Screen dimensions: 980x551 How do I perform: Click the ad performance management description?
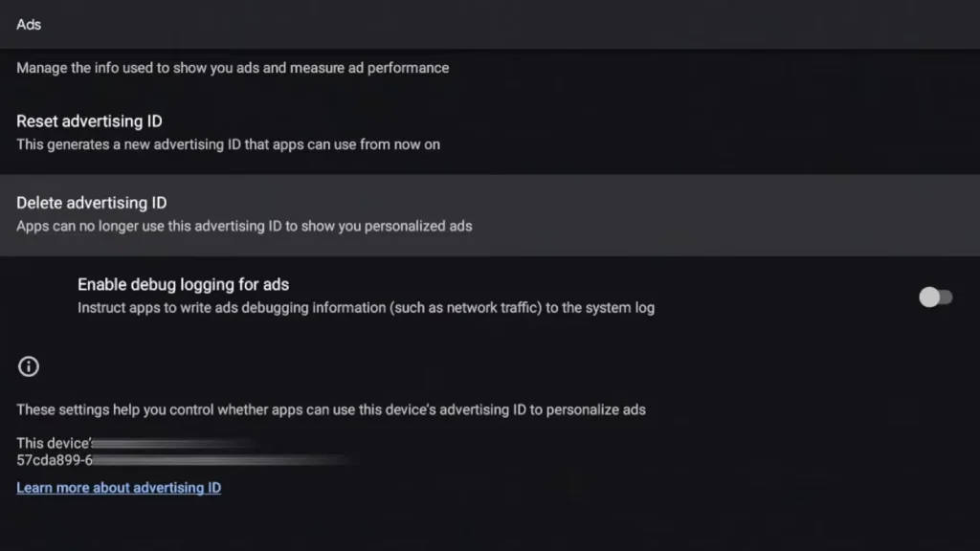(232, 68)
